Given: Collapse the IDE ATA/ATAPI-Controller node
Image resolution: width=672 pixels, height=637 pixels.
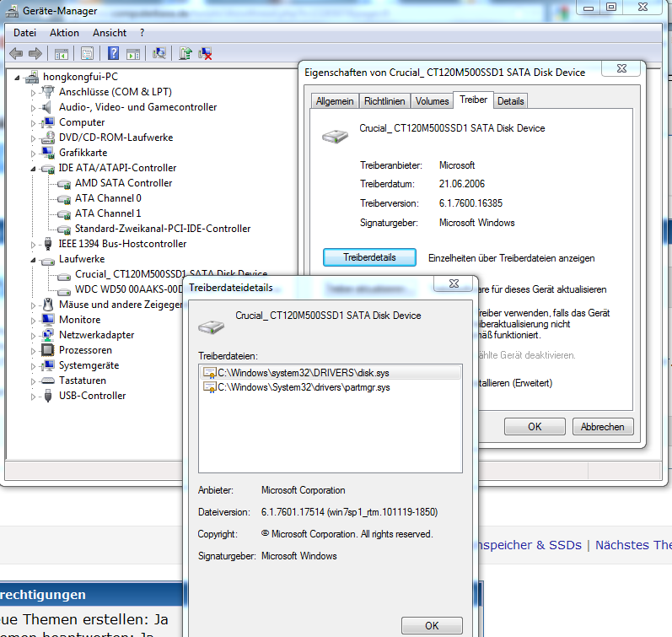Looking at the screenshot, I should 33,169.
